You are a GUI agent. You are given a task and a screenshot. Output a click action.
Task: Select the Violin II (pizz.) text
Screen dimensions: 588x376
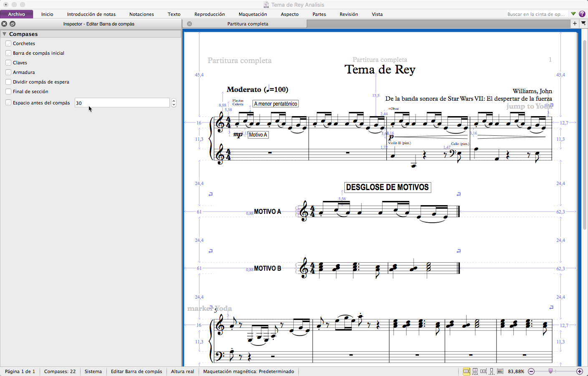click(x=399, y=143)
